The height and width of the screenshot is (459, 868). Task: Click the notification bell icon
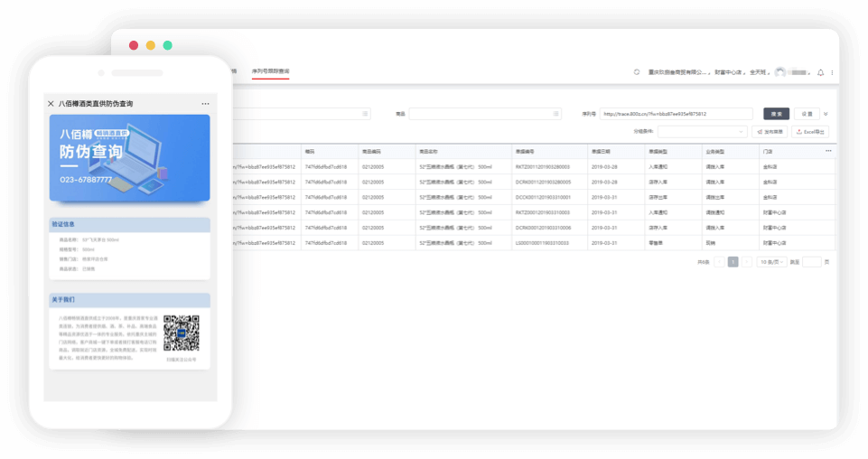click(820, 72)
